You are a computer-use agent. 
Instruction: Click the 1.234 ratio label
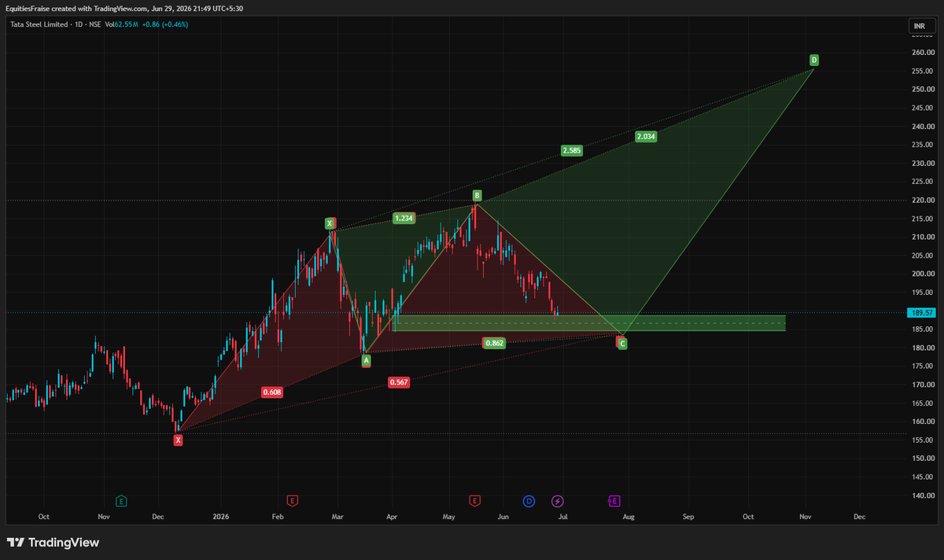[x=404, y=218]
